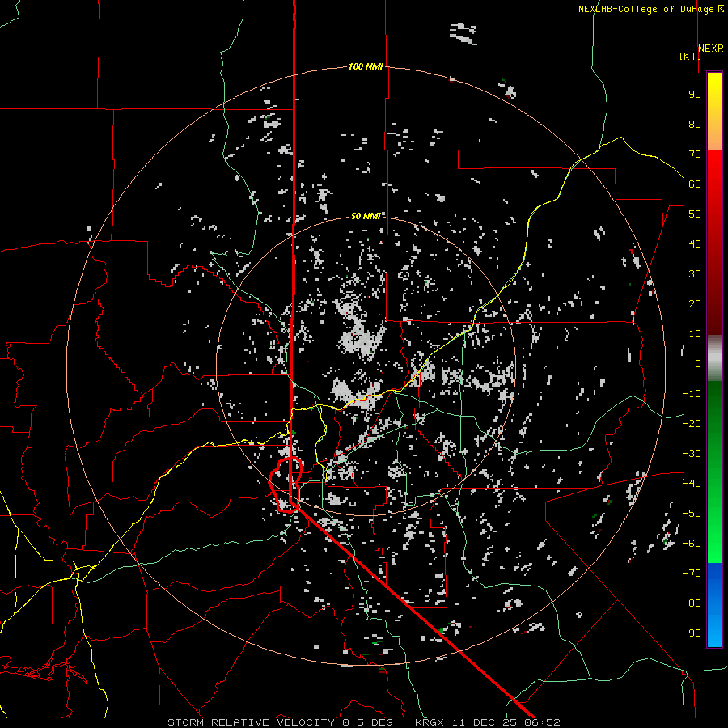Screen dimensions: 728x728
Task: Click the 0 value on the velocity scale
Action: point(698,363)
